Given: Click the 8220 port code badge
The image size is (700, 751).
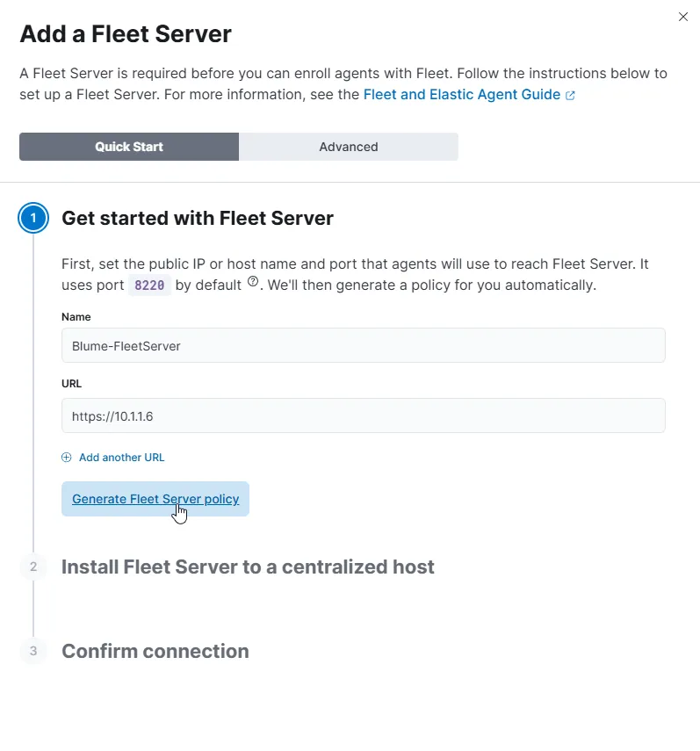Looking at the screenshot, I should 148,285.
